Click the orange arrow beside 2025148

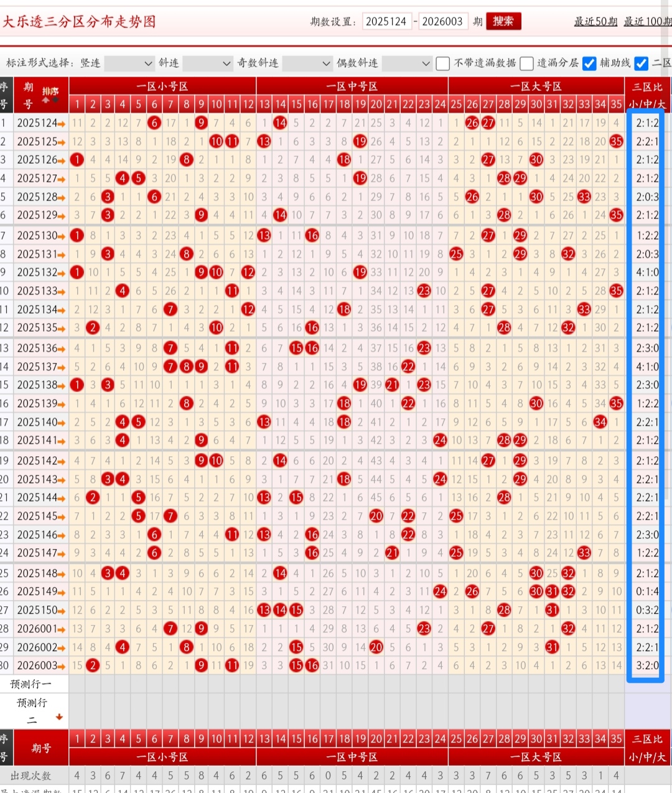click(x=62, y=574)
